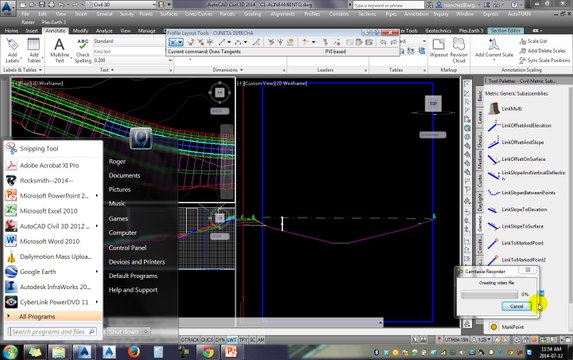
Task: Click the Firefox icon in the taskbar
Action: (134, 352)
